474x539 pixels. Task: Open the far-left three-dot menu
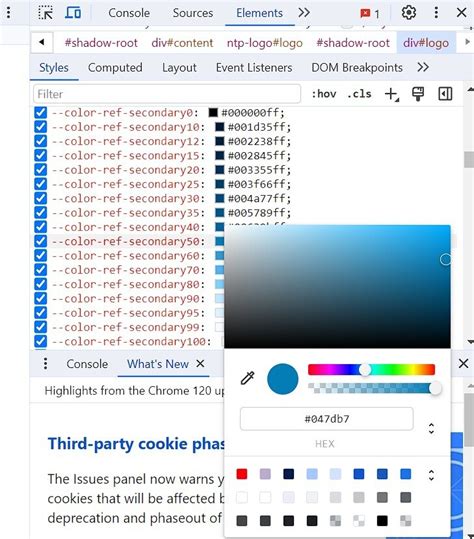tap(9, 13)
